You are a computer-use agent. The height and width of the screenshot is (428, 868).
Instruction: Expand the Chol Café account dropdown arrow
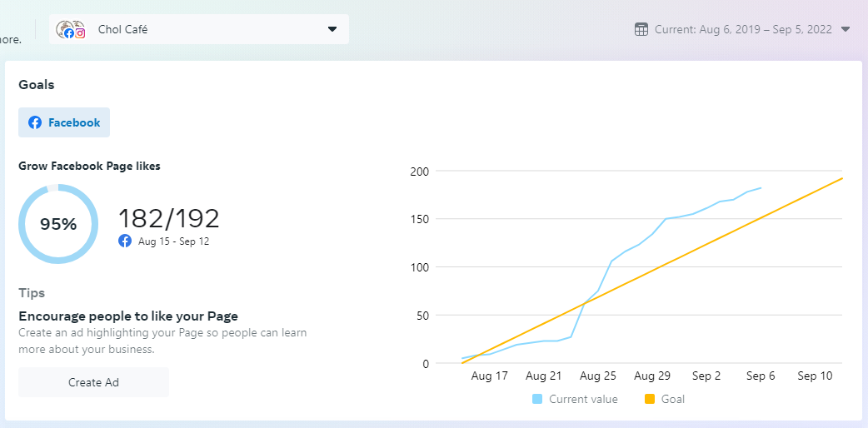pos(332,29)
